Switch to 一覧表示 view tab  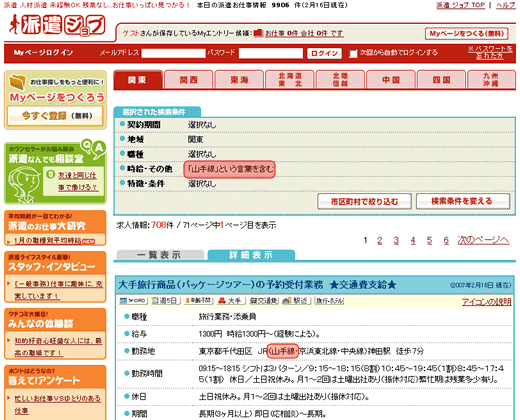pyautogui.click(x=160, y=255)
